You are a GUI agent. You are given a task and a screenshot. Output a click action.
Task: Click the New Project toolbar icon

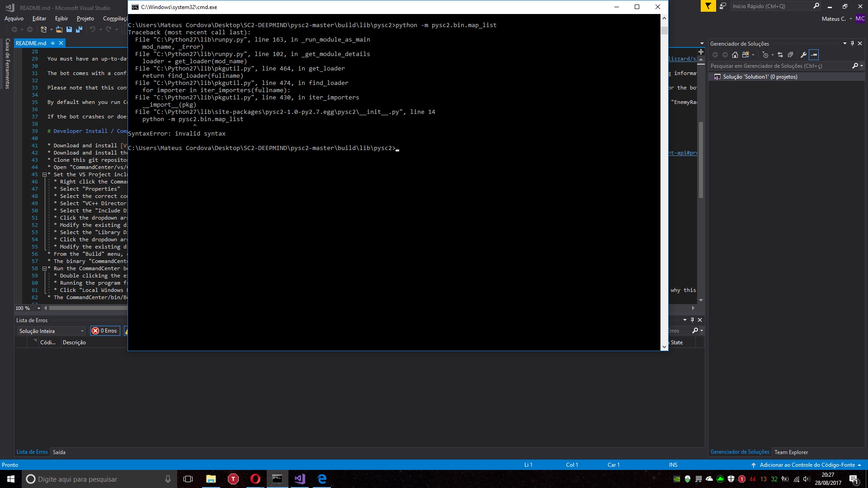[x=44, y=29]
